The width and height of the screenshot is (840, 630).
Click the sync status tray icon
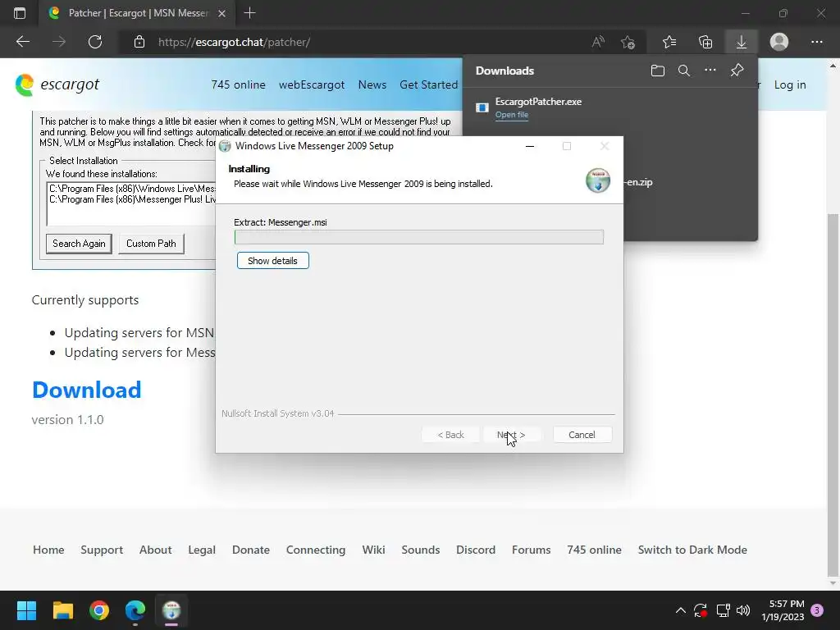pos(701,610)
